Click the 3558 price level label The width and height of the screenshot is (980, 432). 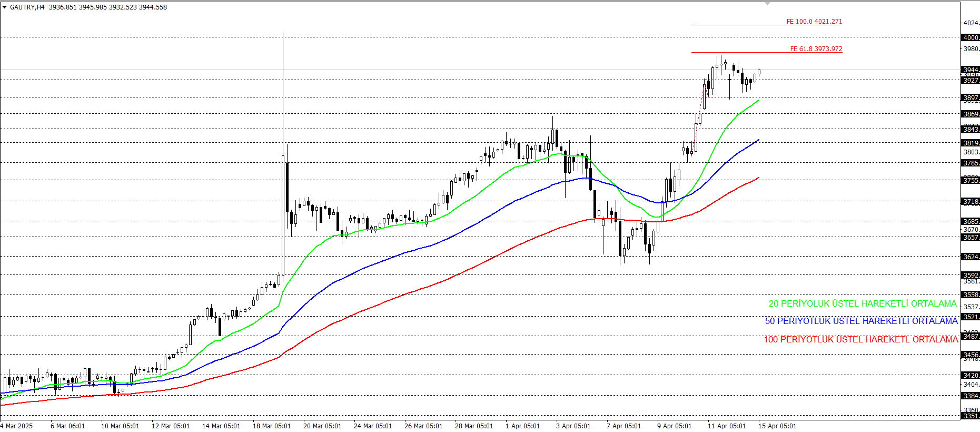(971, 294)
